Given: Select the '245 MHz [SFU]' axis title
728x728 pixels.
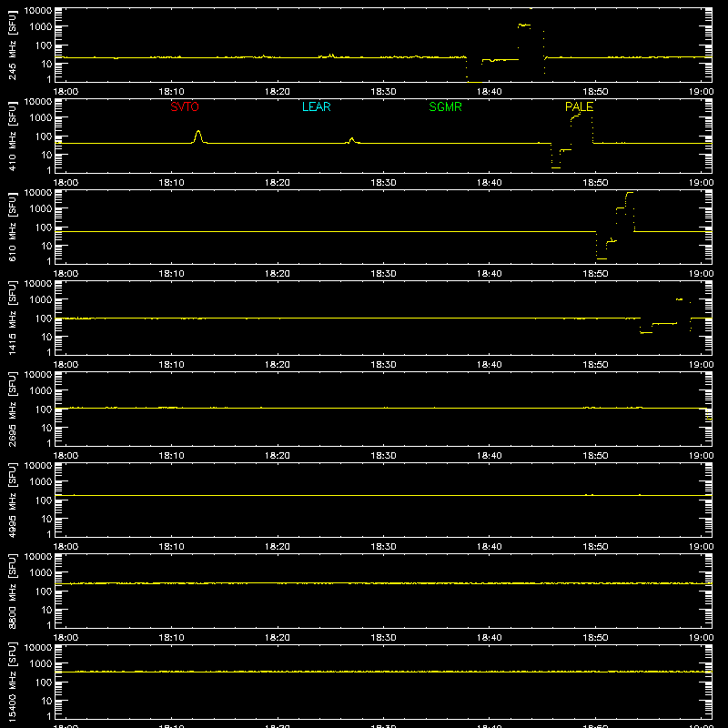Looking at the screenshot, I should click(x=12, y=45).
